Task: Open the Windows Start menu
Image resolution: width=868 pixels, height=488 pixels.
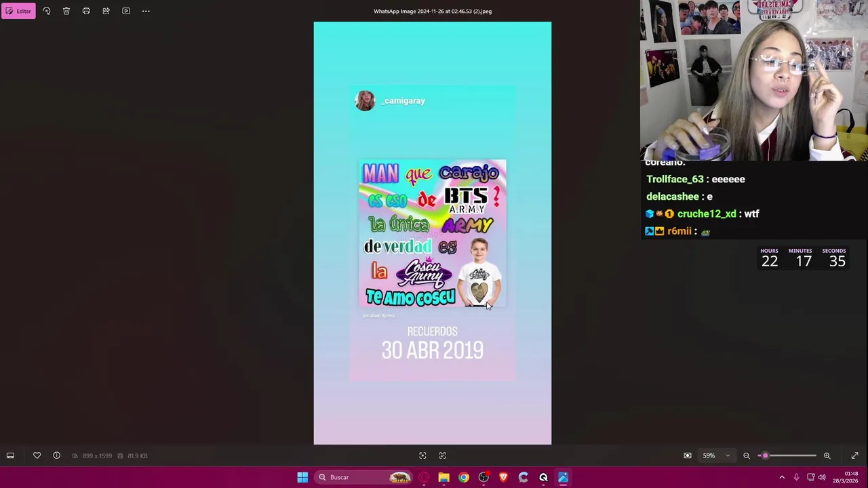Action: (x=302, y=477)
